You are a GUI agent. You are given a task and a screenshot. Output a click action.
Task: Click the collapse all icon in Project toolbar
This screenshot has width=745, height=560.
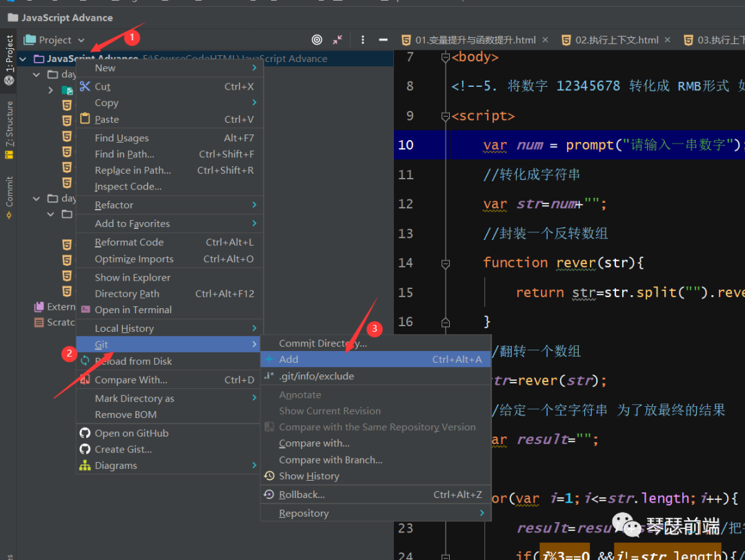point(337,40)
